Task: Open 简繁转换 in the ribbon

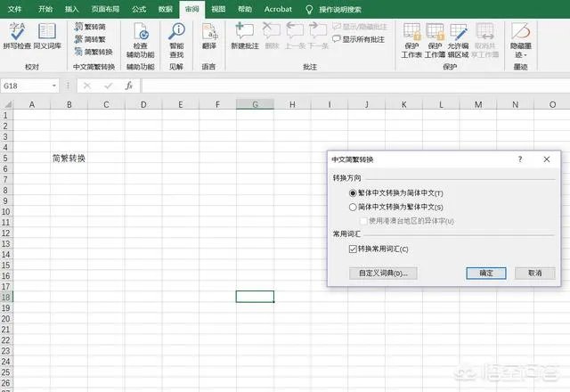Action: pyautogui.click(x=94, y=52)
